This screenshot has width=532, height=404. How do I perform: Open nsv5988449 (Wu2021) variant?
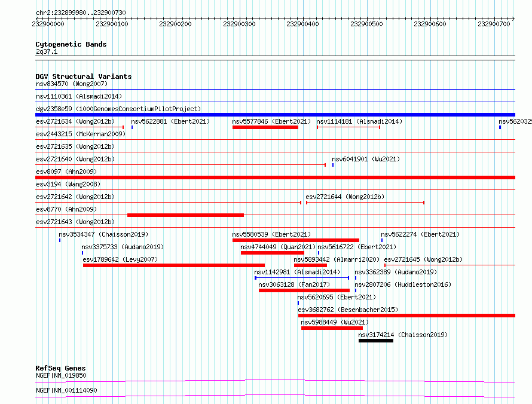click(x=335, y=322)
